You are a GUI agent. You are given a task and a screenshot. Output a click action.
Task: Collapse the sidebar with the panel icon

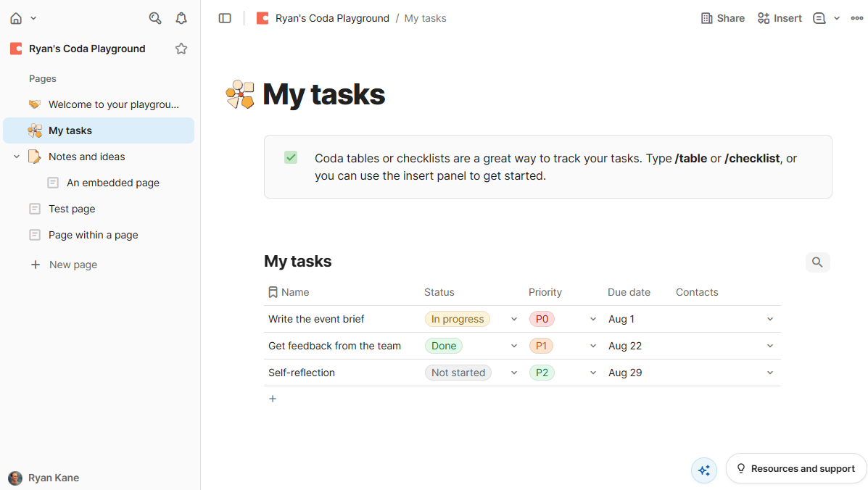click(225, 17)
